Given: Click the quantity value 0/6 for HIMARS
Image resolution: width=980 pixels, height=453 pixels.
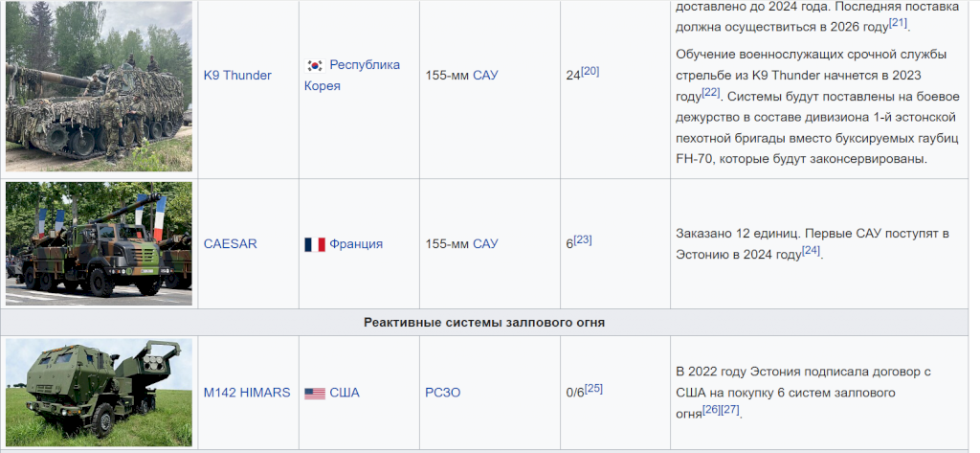Looking at the screenshot, I should coord(575,393).
